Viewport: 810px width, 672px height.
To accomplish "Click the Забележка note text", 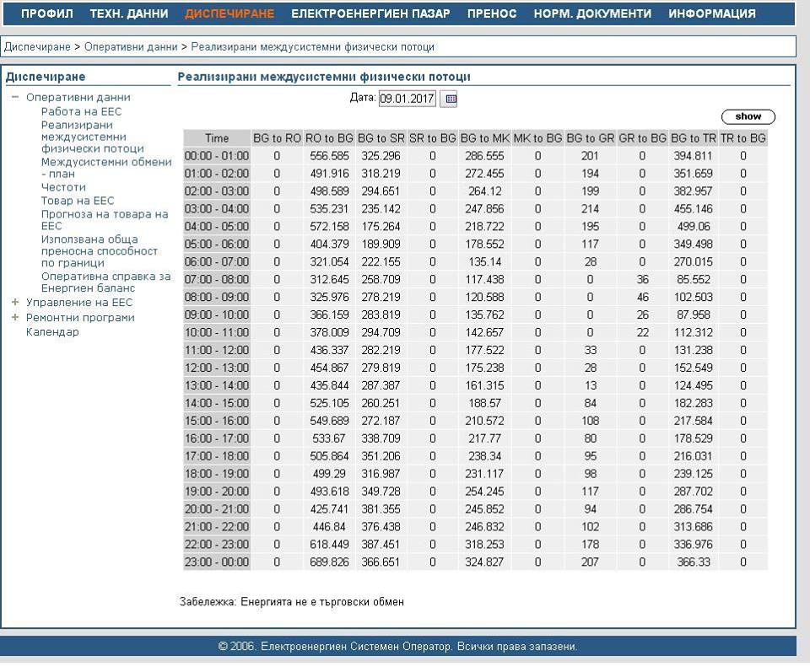I will 292,602.
